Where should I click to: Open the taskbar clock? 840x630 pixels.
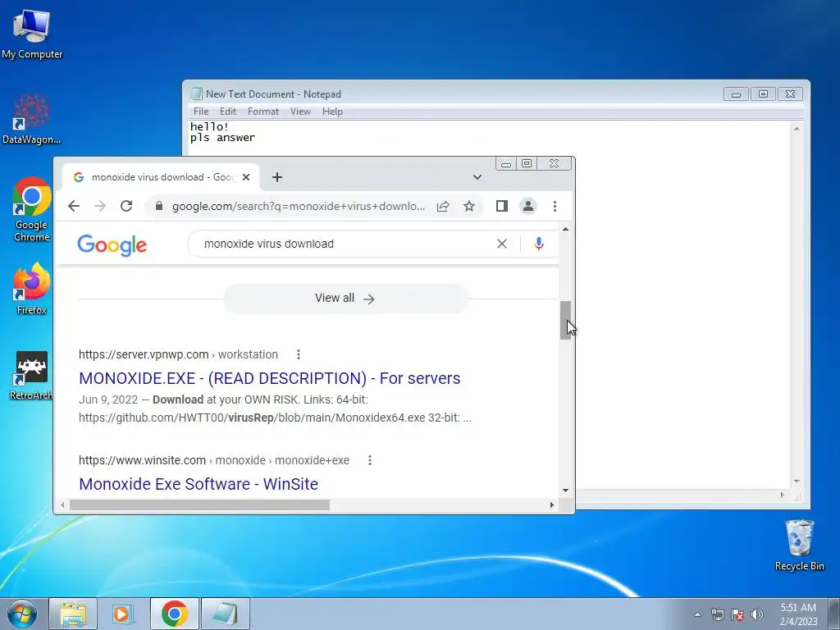tap(798, 614)
